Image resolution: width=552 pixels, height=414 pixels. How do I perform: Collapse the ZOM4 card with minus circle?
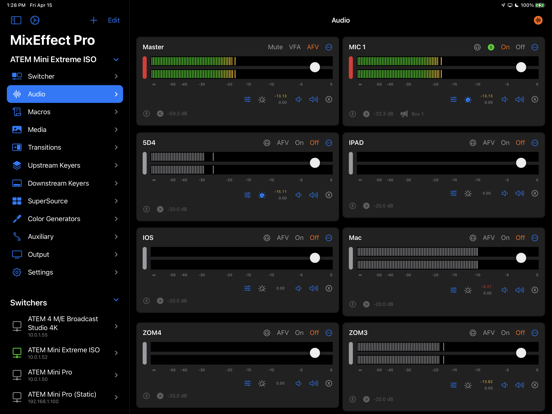click(329, 333)
